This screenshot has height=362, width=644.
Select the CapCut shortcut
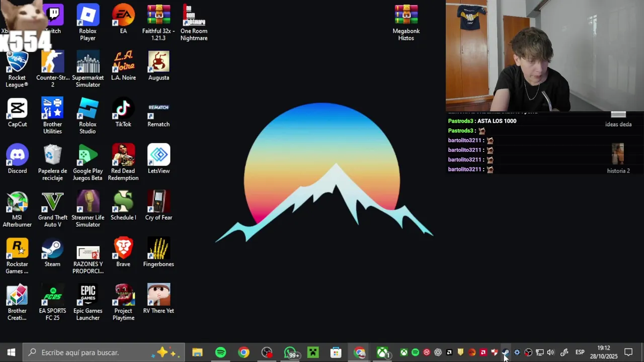point(17,113)
